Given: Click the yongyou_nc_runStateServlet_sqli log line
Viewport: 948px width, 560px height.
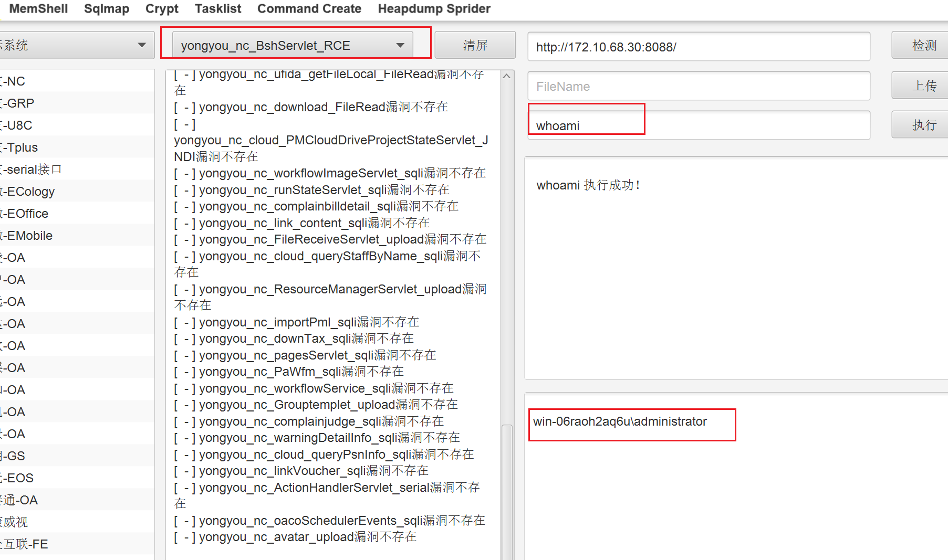Looking at the screenshot, I should 312,190.
